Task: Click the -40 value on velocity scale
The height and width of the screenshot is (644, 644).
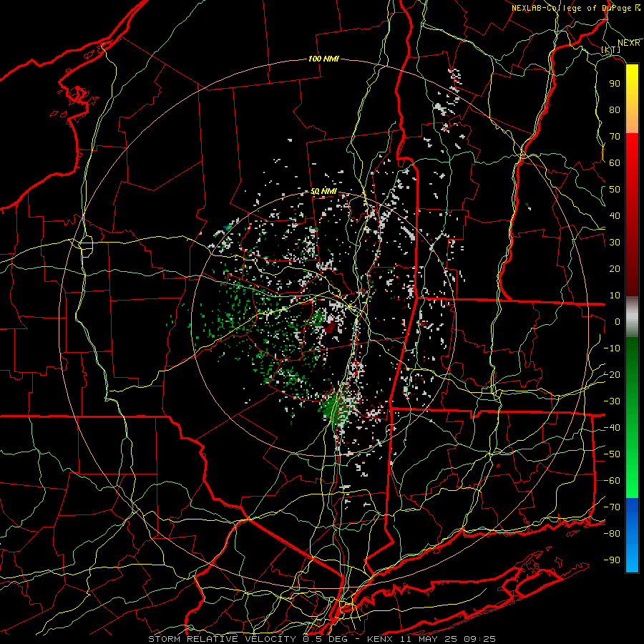Action: (x=612, y=428)
